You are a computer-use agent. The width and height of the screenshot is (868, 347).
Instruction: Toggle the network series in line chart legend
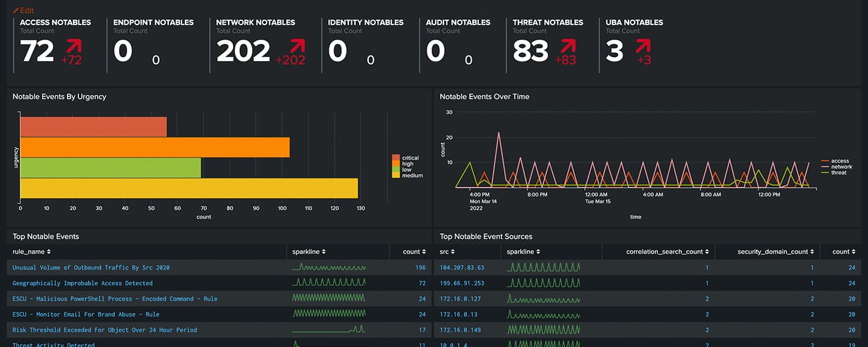tap(836, 167)
